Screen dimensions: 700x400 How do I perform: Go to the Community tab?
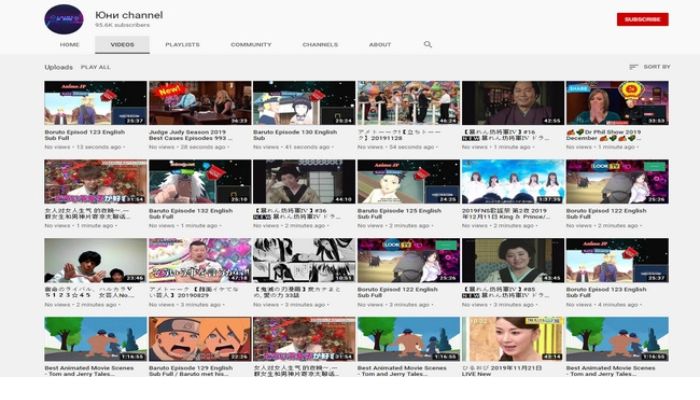pyautogui.click(x=251, y=45)
